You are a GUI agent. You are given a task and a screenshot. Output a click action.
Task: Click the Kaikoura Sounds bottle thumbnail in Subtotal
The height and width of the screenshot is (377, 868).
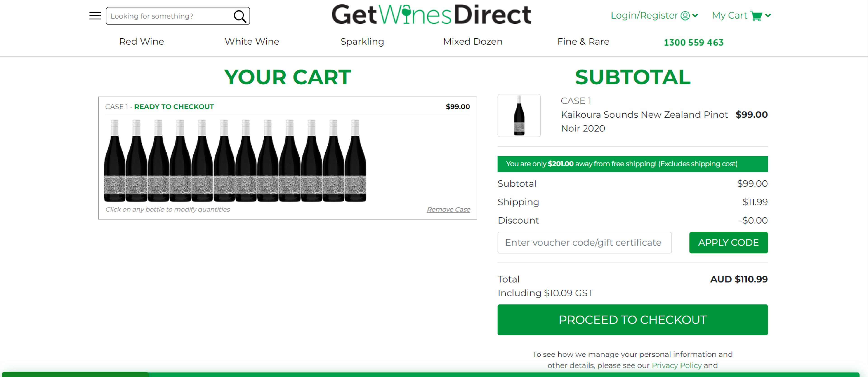tap(519, 115)
